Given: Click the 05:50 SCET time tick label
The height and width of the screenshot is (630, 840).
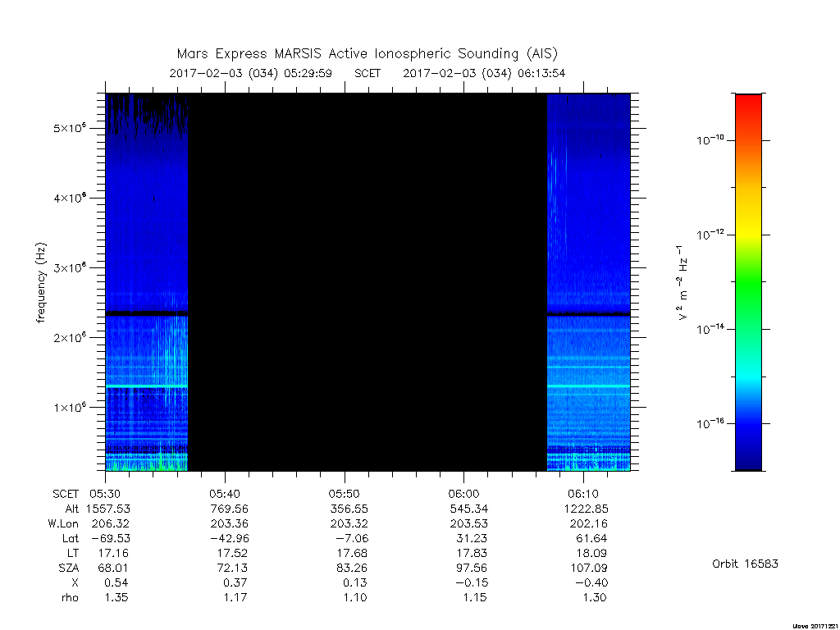Looking at the screenshot, I should 344,494.
